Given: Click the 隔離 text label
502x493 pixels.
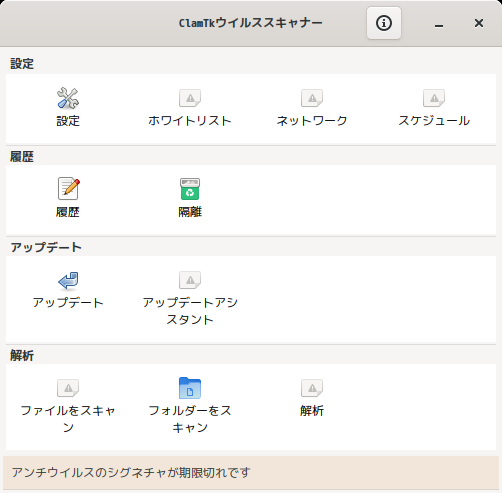Looking at the screenshot, I should click(x=190, y=212).
